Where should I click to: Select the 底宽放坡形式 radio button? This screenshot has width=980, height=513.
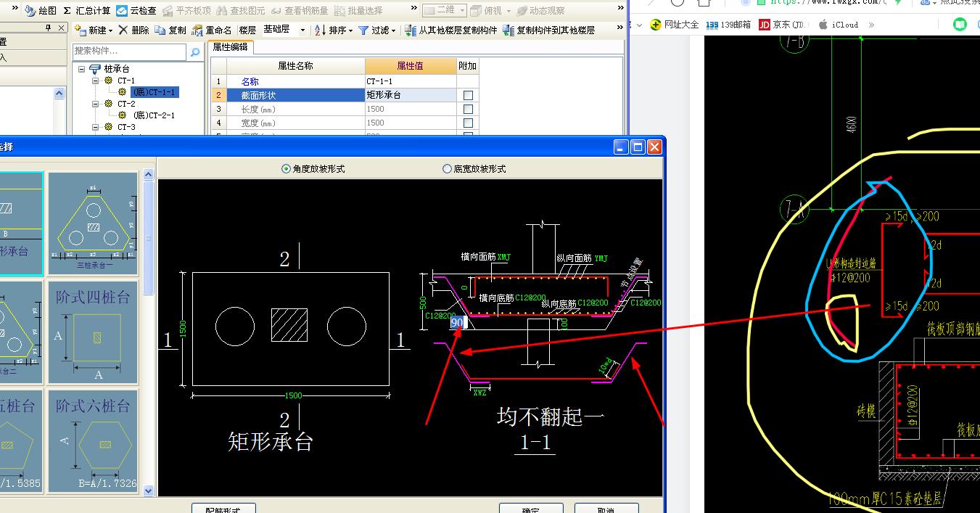pyautogui.click(x=447, y=168)
